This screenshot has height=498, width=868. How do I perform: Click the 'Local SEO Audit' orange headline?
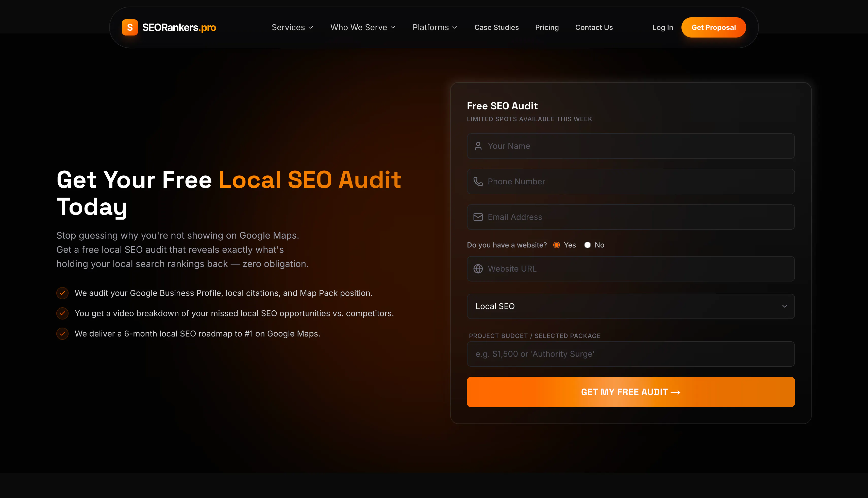[310, 180]
